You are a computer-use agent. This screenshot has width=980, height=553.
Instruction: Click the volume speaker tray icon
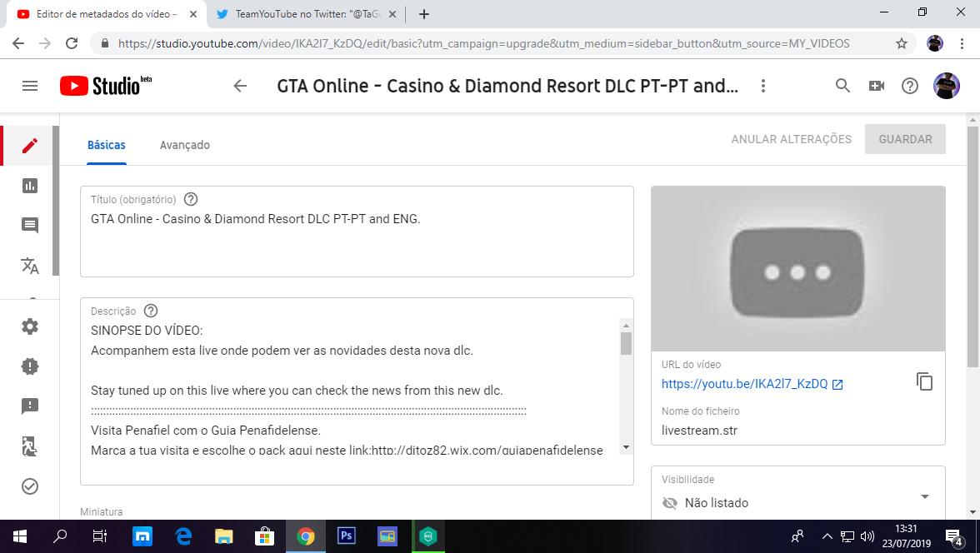point(867,536)
